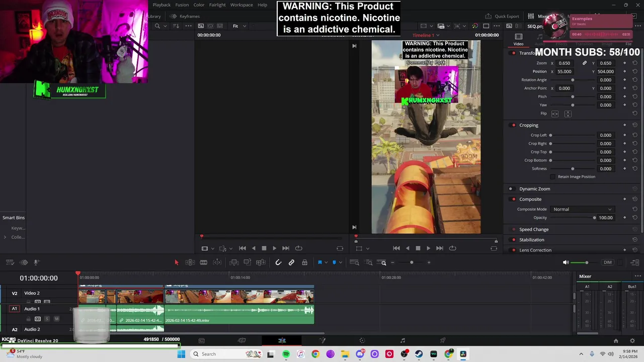The width and height of the screenshot is (644, 362).
Task: Reset the Opacity parameter
Action: (x=635, y=218)
